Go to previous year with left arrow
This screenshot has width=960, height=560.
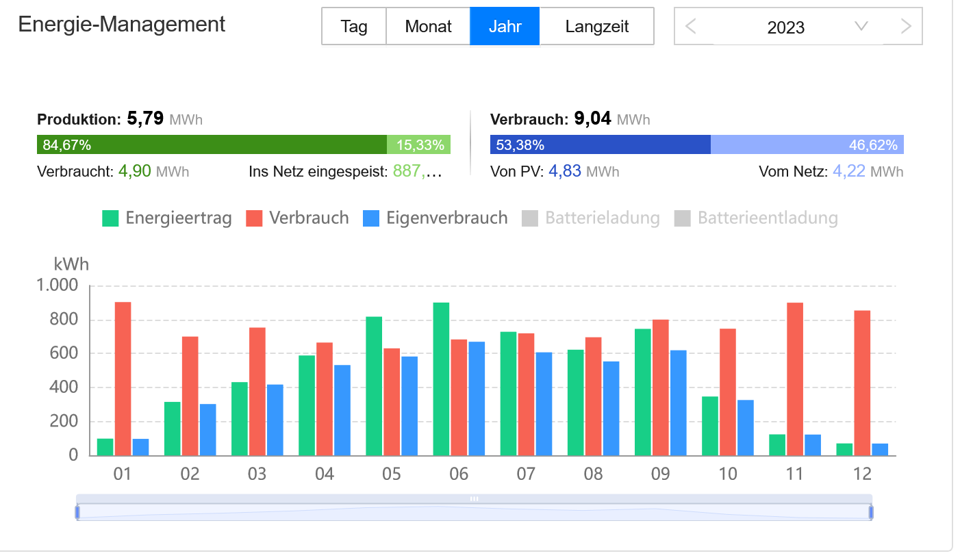coord(691,27)
